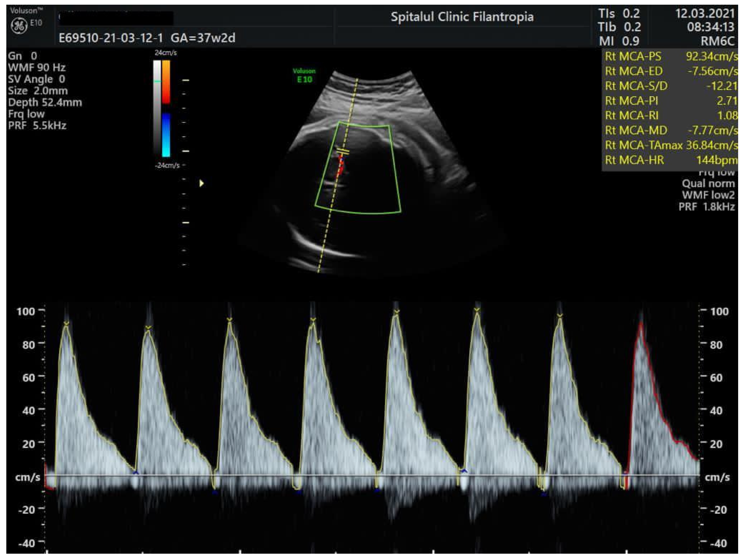The height and width of the screenshot is (560, 744).
Task: Click the RM6C probe label
Action: point(718,41)
